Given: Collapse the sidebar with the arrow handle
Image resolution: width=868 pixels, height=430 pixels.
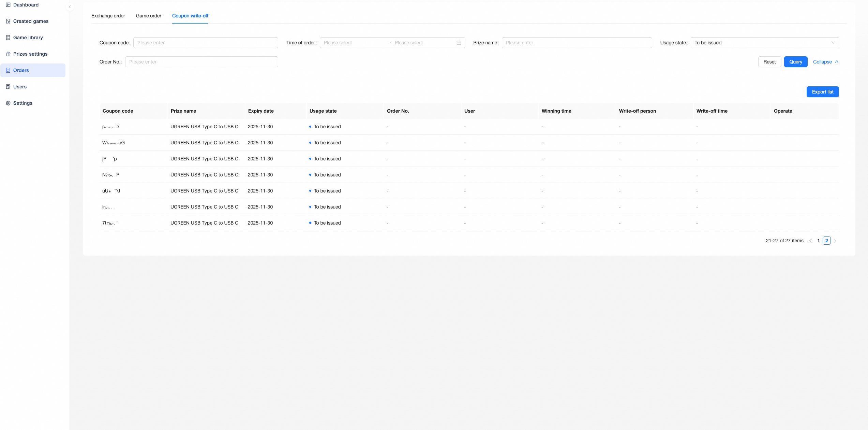Looking at the screenshot, I should click(x=70, y=7).
